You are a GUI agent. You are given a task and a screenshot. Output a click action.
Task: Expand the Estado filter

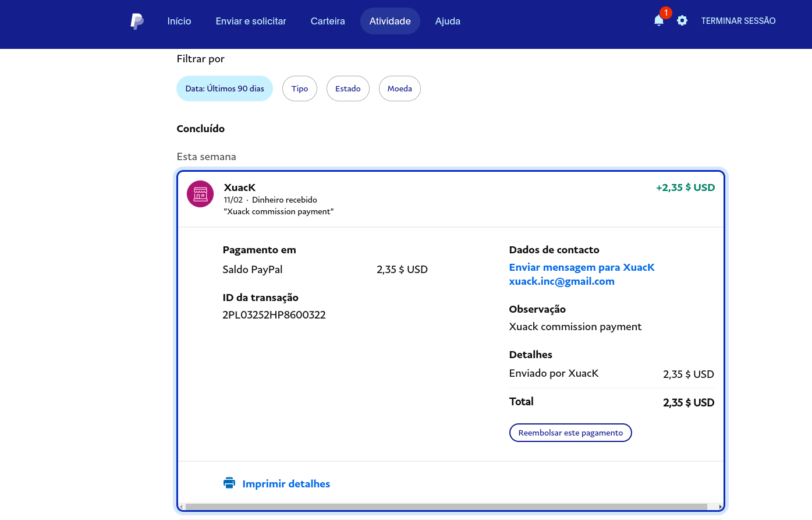348,89
